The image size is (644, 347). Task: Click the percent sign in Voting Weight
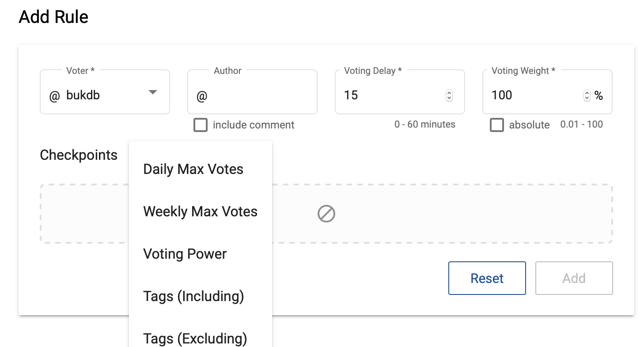(x=599, y=95)
